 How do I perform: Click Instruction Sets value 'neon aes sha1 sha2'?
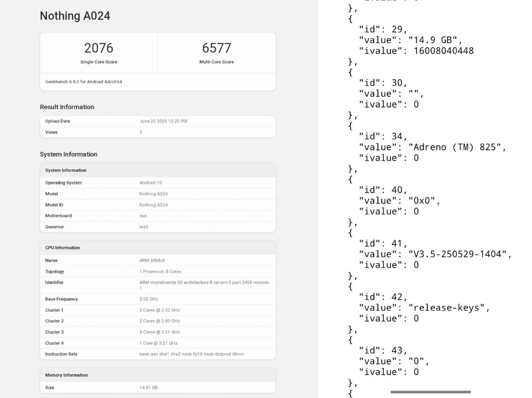(x=191, y=354)
